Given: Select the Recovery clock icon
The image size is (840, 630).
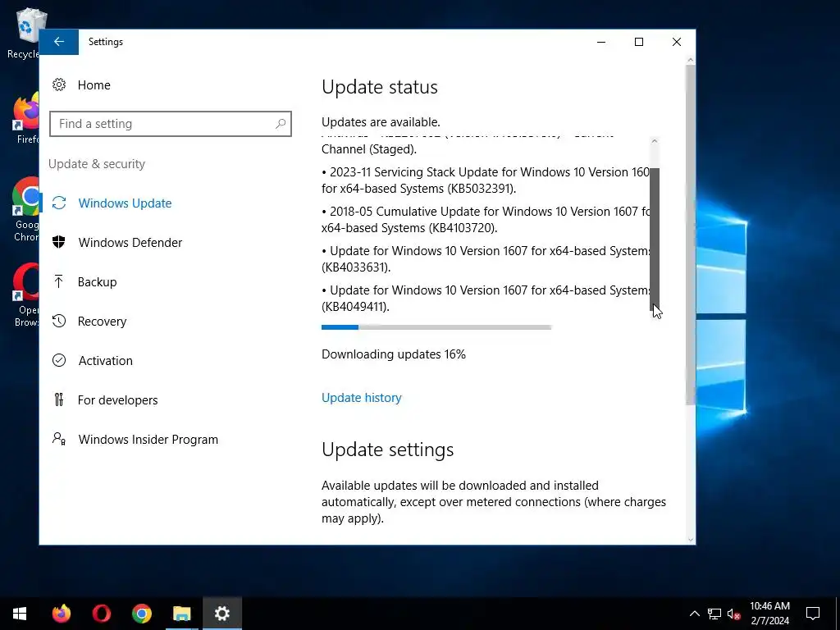Looking at the screenshot, I should (59, 321).
